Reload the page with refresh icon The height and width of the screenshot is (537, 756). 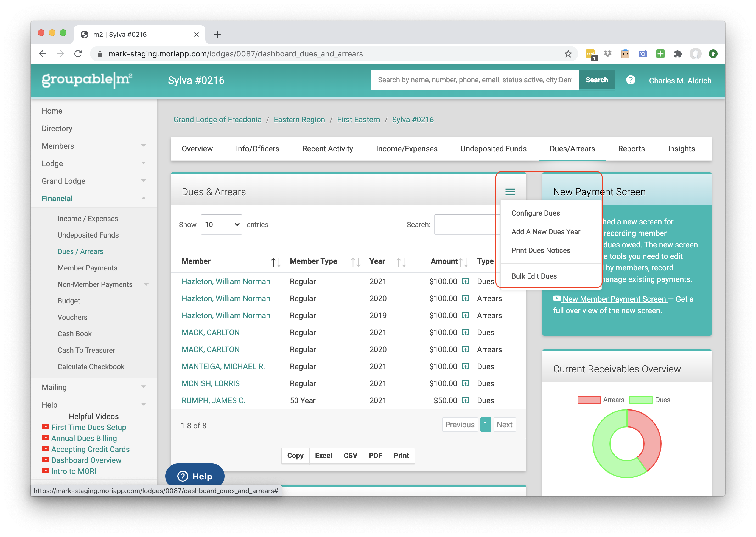click(78, 54)
